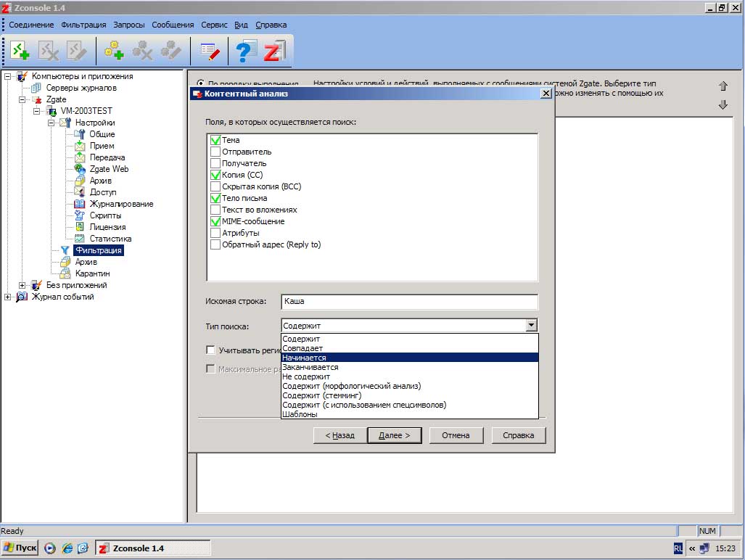Click the edit list pencil toolbar icon
This screenshot has width=745, height=560.
210,51
